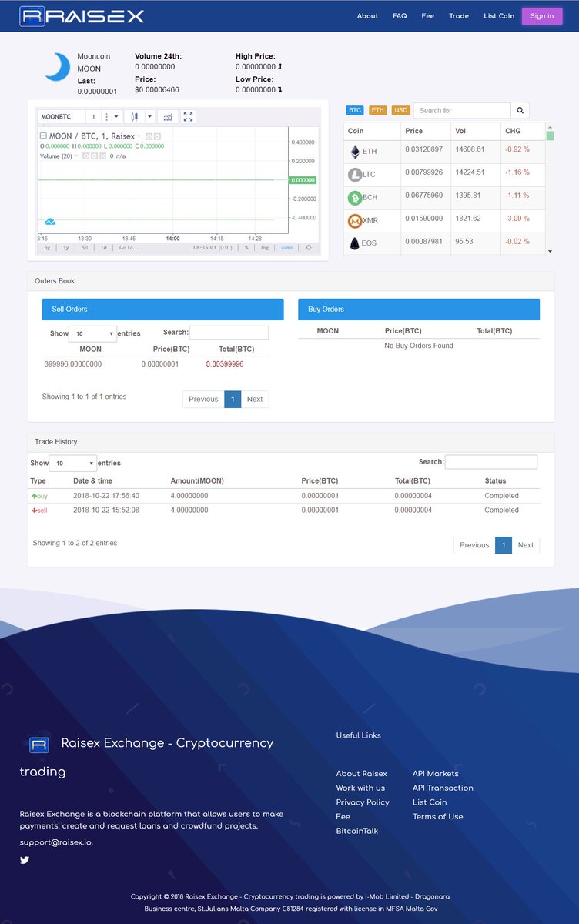Screen dimensions: 579x924
Task: Open API Transaction footer link
Action: pos(443,788)
